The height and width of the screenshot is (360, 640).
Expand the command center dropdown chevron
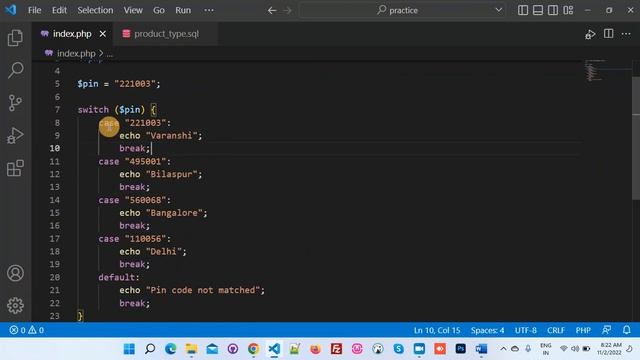tap(499, 10)
